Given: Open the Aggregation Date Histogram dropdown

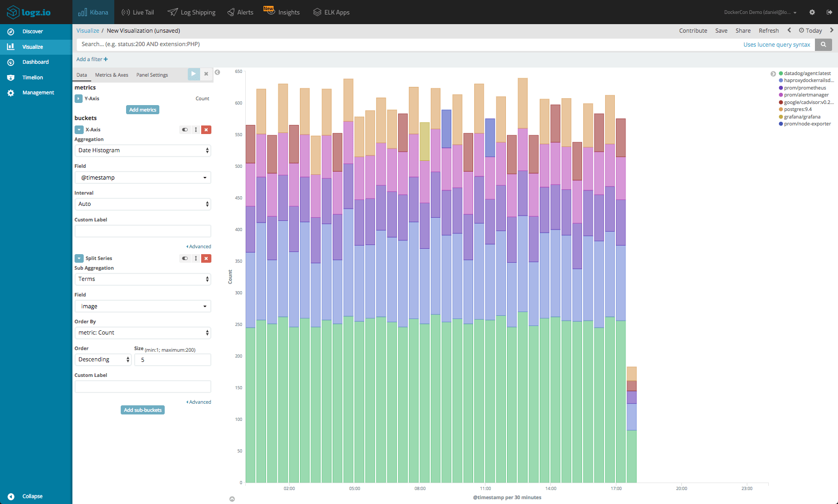Looking at the screenshot, I should pos(143,151).
